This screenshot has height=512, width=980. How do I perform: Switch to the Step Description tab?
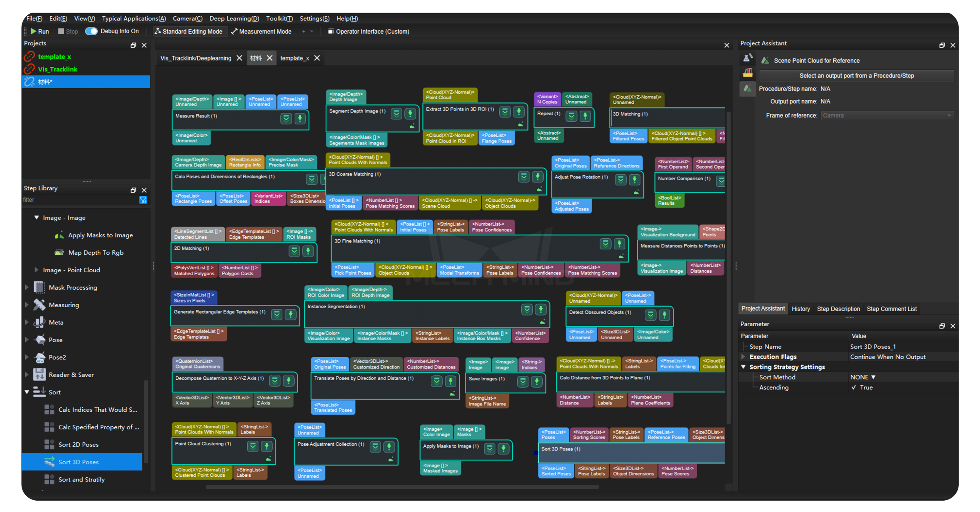838,309
